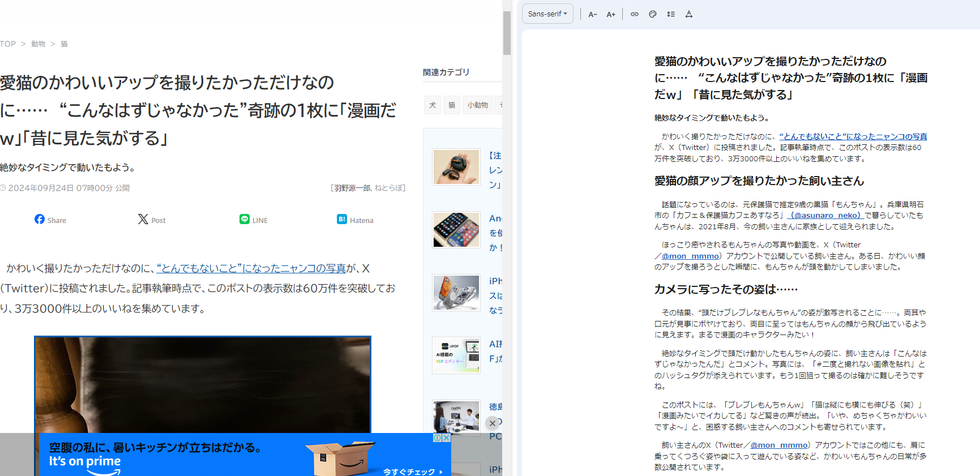
Task: Toggle the links icon in reader toolbar
Action: point(635,14)
